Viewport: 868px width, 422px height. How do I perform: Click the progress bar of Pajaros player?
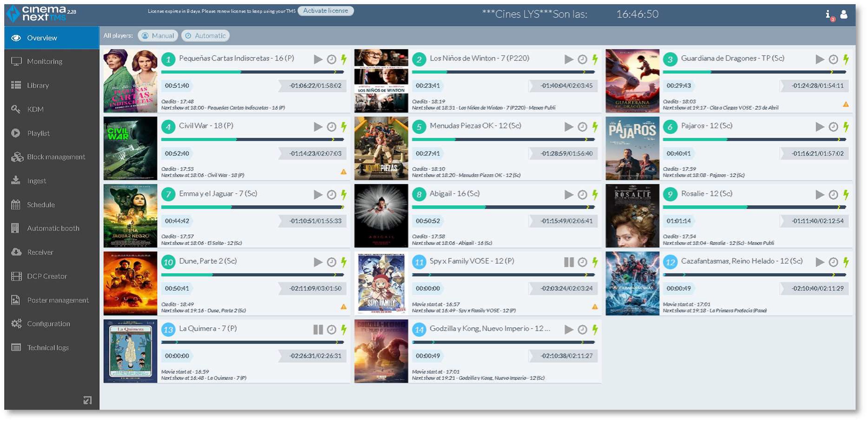[754, 139]
